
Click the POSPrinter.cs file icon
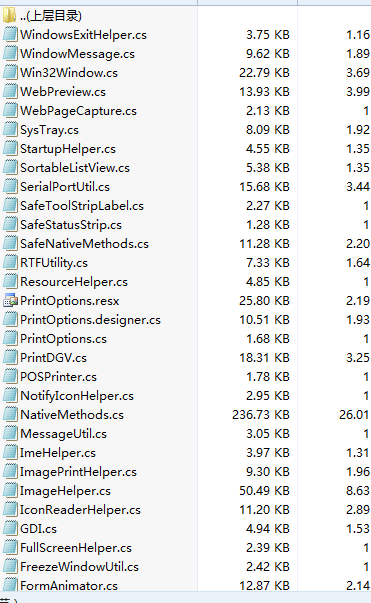click(x=10, y=376)
